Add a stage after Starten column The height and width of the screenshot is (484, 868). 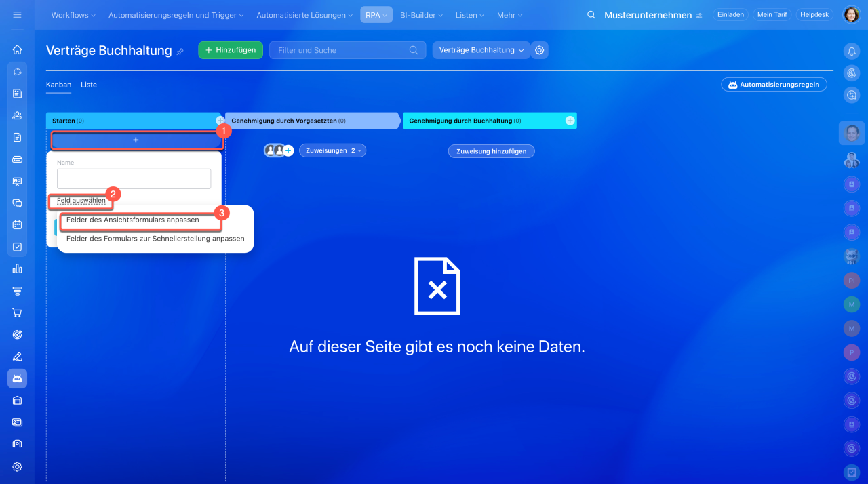click(x=220, y=121)
